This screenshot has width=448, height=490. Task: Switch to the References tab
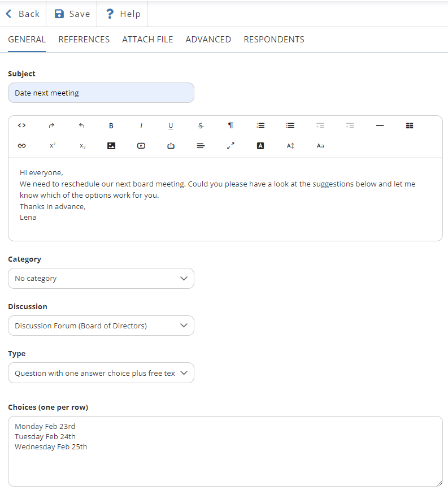(x=84, y=40)
